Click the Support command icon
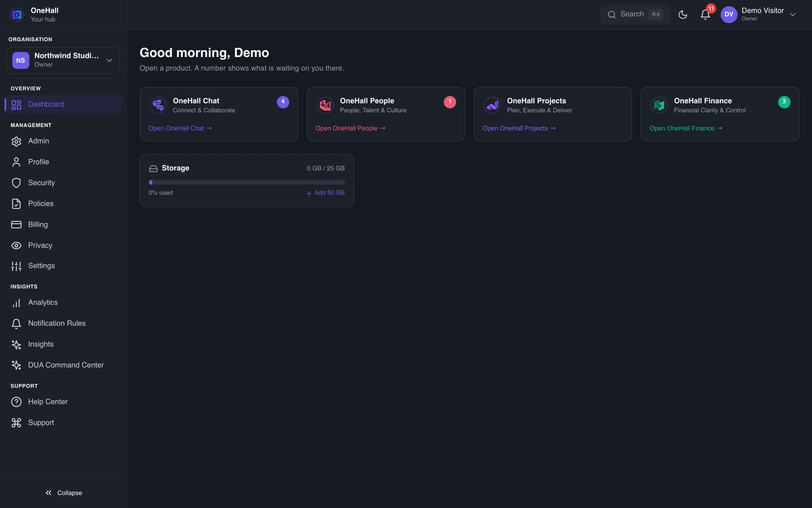812x508 pixels. coord(16,423)
